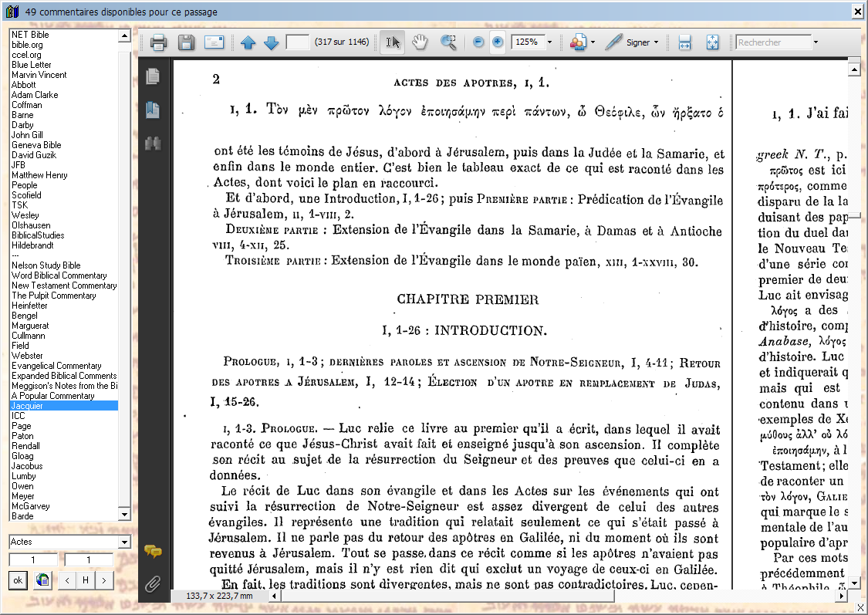Click the verse number field
Screen dimensions: 868x615
[x=89, y=559]
